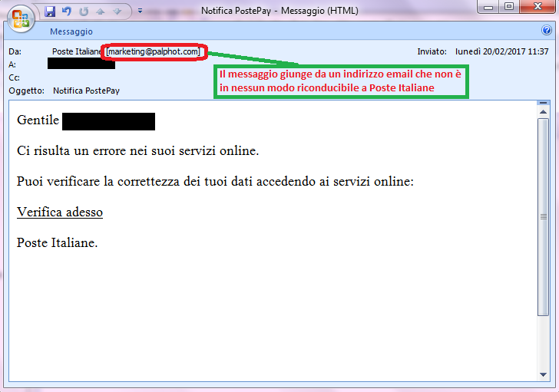Save the message with the floppy icon
This screenshot has height=392, width=559.
tap(50, 12)
